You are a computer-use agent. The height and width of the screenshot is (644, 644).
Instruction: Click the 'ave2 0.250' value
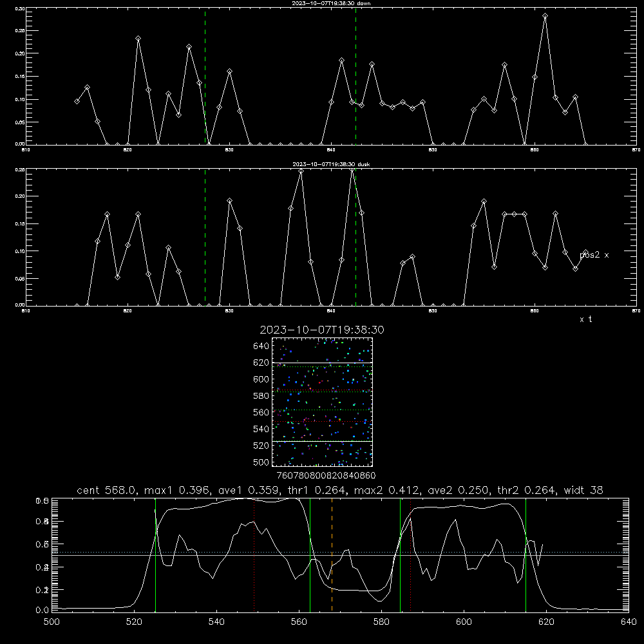(x=459, y=490)
